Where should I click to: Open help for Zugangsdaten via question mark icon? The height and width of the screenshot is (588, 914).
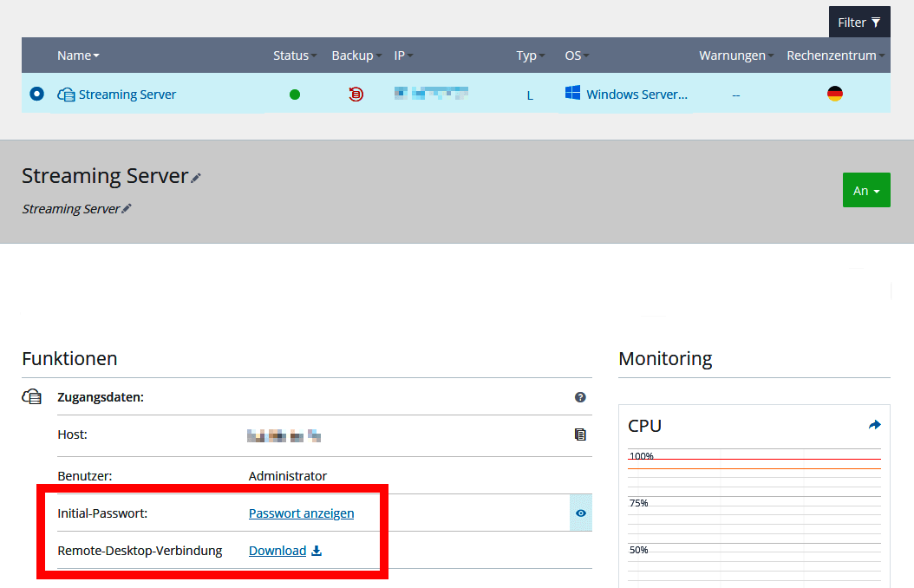pos(580,396)
